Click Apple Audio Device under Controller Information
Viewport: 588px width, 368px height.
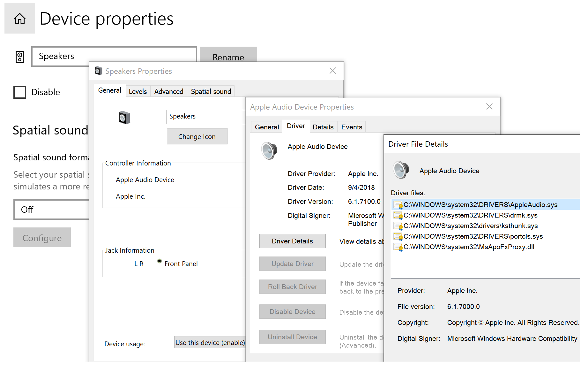(x=145, y=180)
